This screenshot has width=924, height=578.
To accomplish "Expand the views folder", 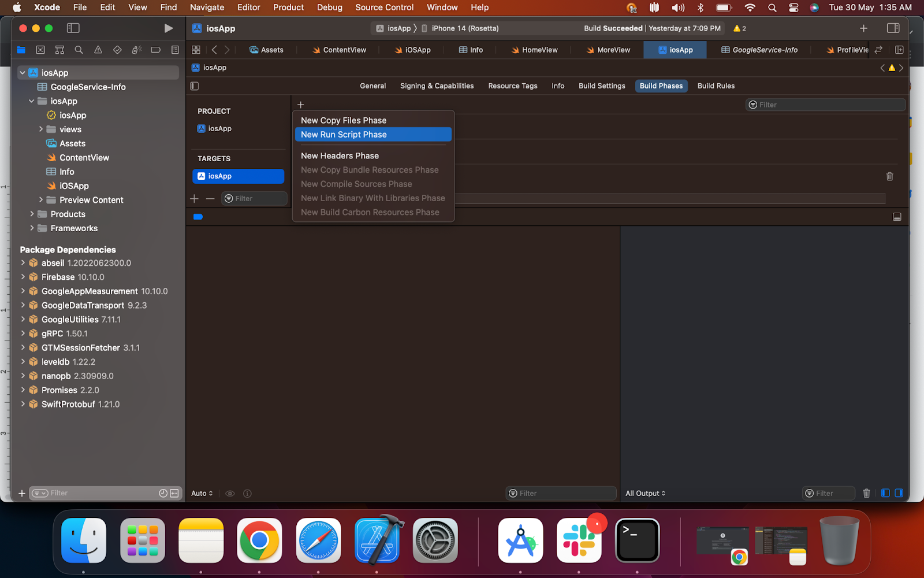I will coord(41,129).
